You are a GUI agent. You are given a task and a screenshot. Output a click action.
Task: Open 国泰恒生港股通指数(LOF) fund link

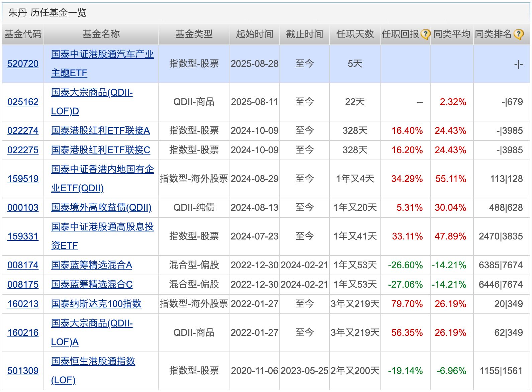pyautogui.click(x=93, y=362)
